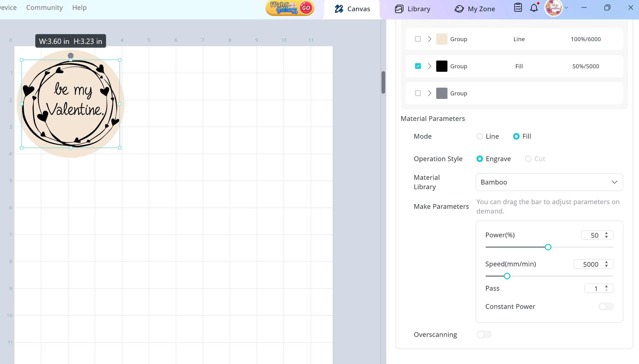Click the user profile avatar
639x364 pixels.
click(x=553, y=8)
